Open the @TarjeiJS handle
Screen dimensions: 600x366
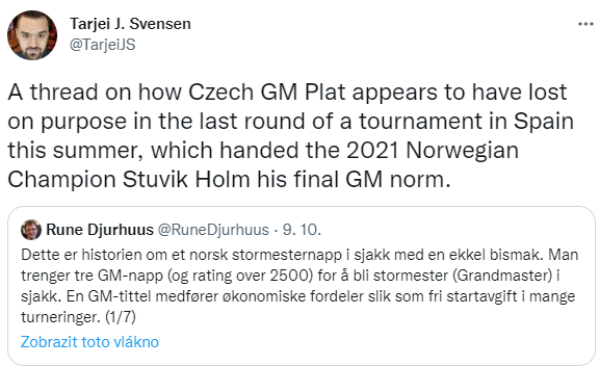click(102, 45)
